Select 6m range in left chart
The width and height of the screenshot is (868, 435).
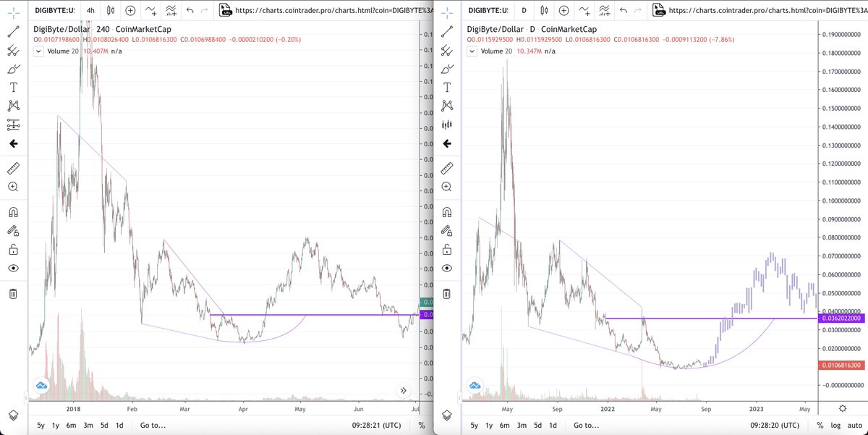pos(72,426)
